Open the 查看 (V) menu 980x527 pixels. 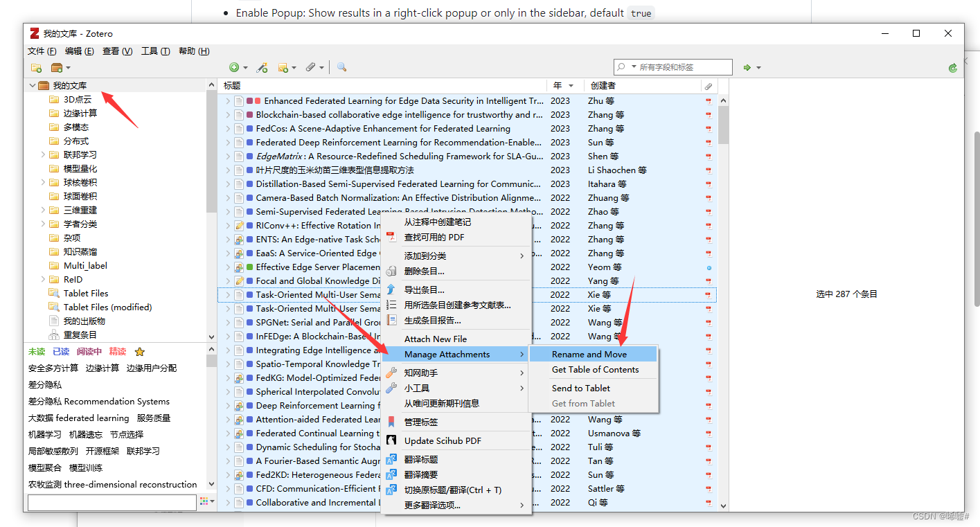pos(118,51)
